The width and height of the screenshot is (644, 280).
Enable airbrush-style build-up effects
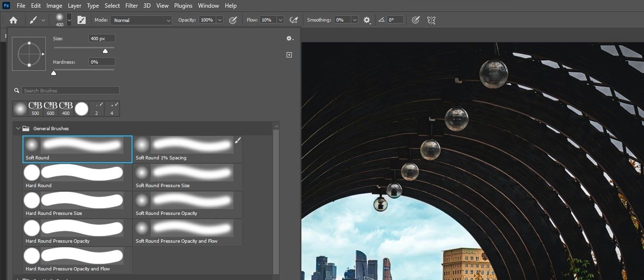tap(294, 20)
